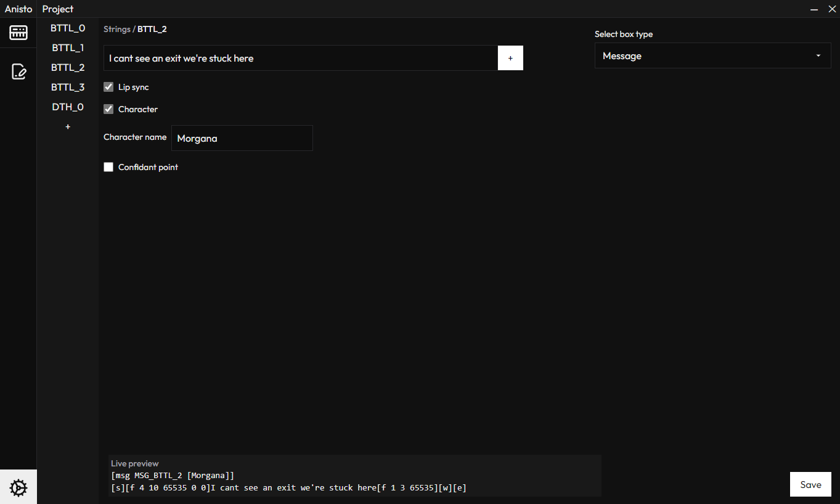Open the message strings keyboard icon panel

click(18, 33)
